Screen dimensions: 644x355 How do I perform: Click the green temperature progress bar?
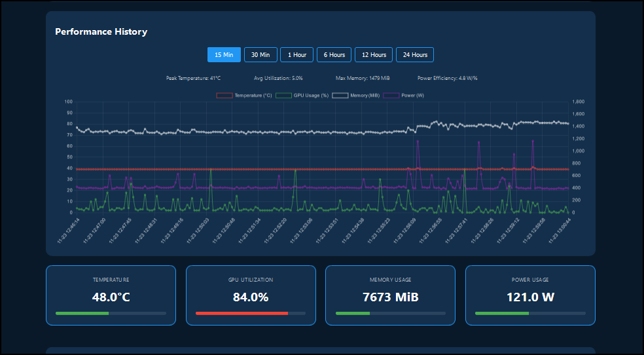[82, 313]
